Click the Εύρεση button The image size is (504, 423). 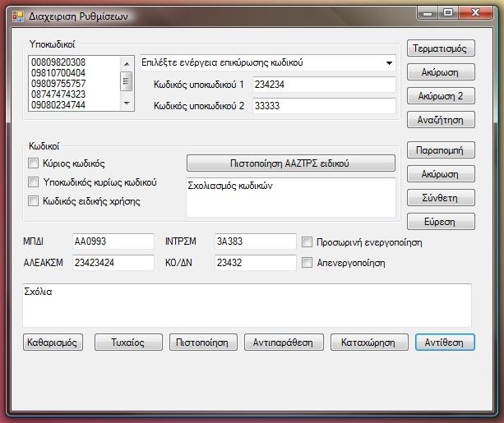coord(441,222)
